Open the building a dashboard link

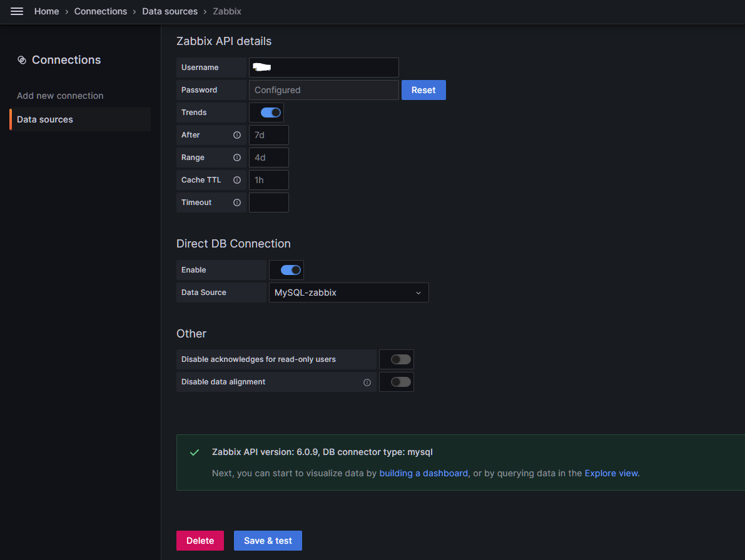click(423, 473)
